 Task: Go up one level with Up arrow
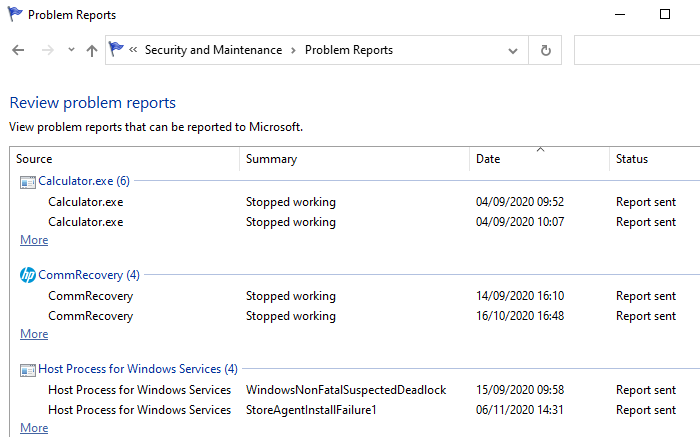pyautogui.click(x=92, y=50)
